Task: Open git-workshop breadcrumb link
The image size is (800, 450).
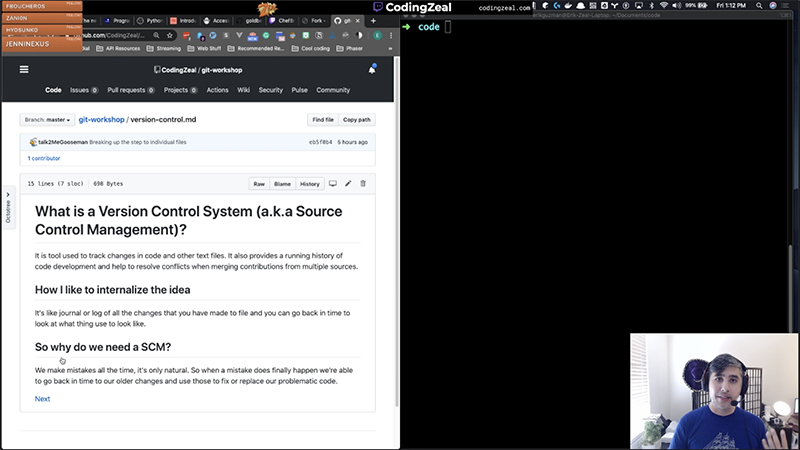Action: tap(102, 119)
